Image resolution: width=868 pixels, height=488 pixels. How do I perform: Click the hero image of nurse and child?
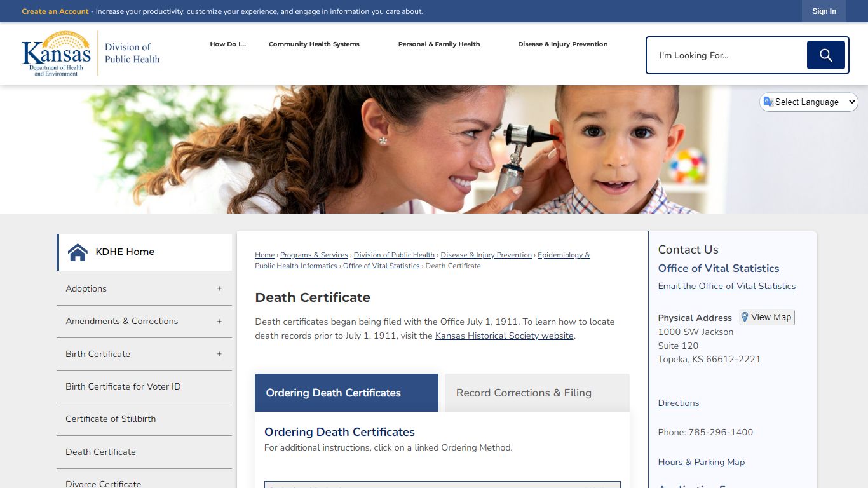434,149
